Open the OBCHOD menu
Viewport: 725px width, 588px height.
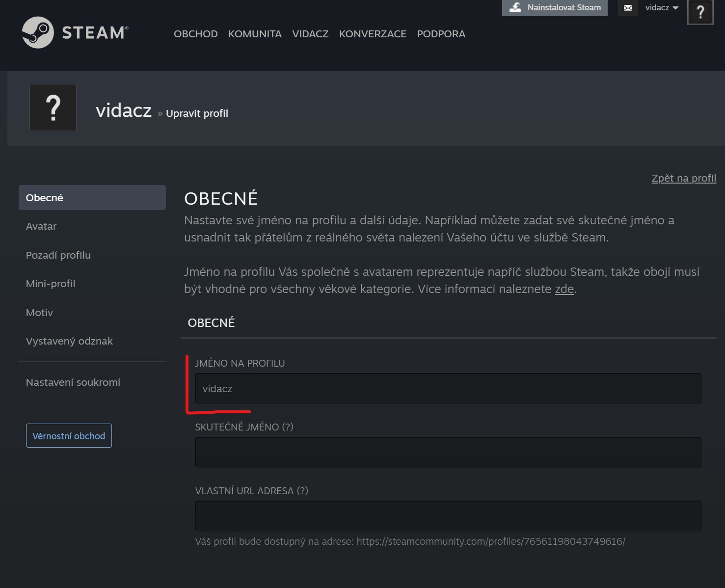pyautogui.click(x=196, y=34)
